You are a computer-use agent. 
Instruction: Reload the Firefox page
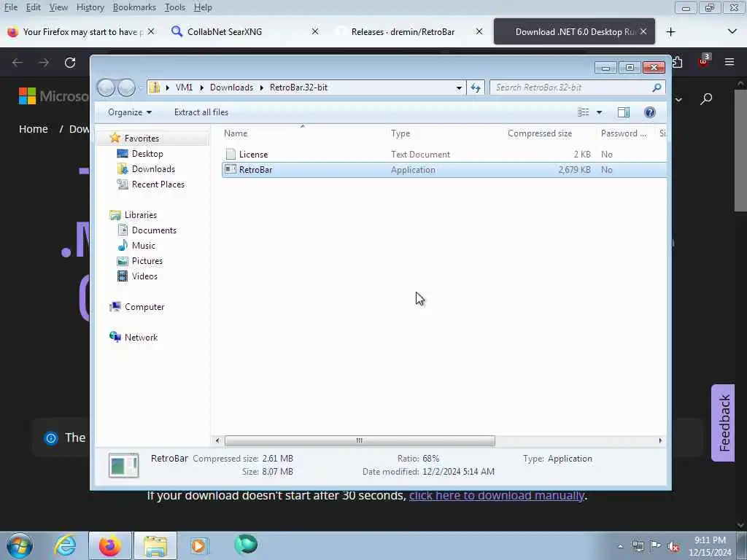[70, 63]
